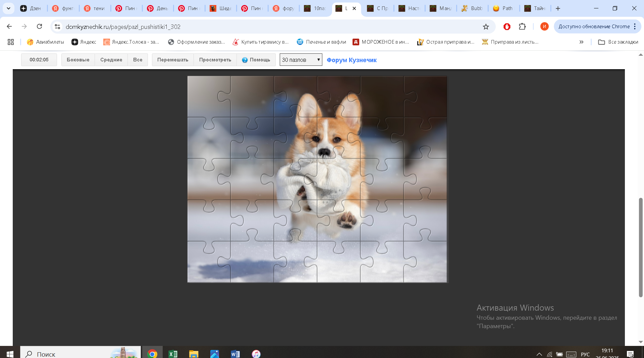
Task: Open the Яндекс bookmark
Action: coord(84,42)
